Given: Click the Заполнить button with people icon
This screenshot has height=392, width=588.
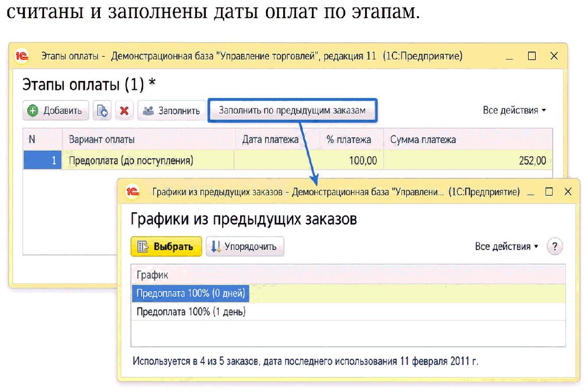Looking at the screenshot, I should [171, 111].
